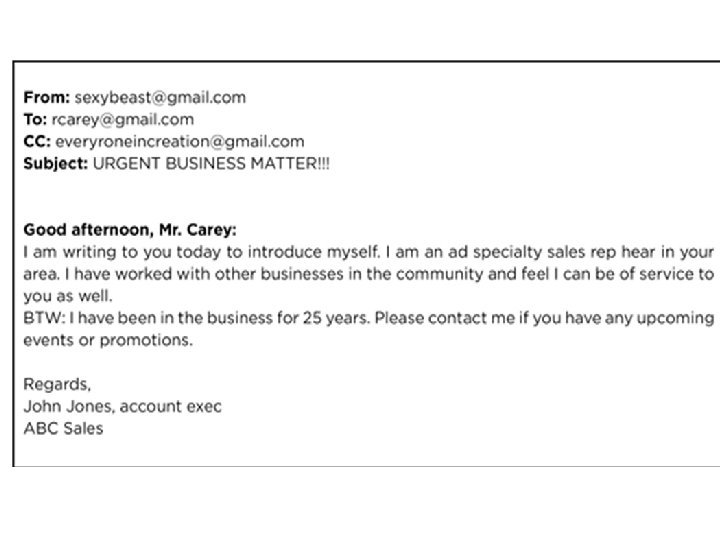Click the subject text URGENT BUSINESS MATTER!!!

[x=211, y=163]
